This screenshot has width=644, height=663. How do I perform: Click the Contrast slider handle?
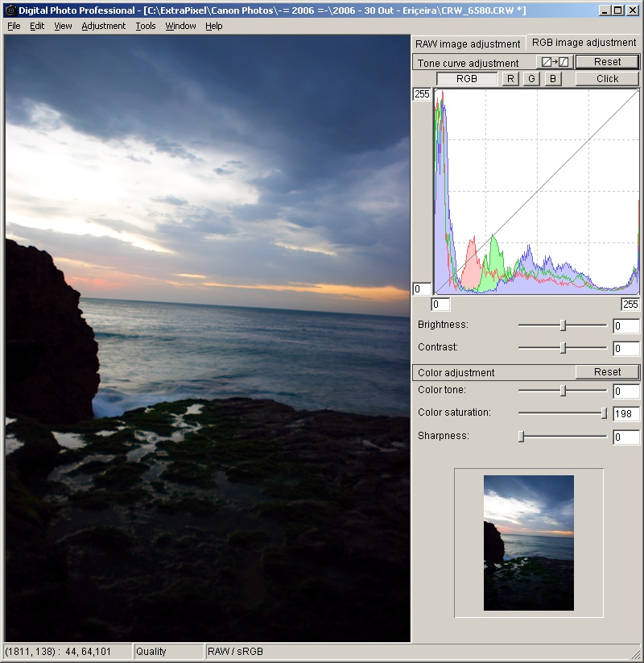[563, 348]
